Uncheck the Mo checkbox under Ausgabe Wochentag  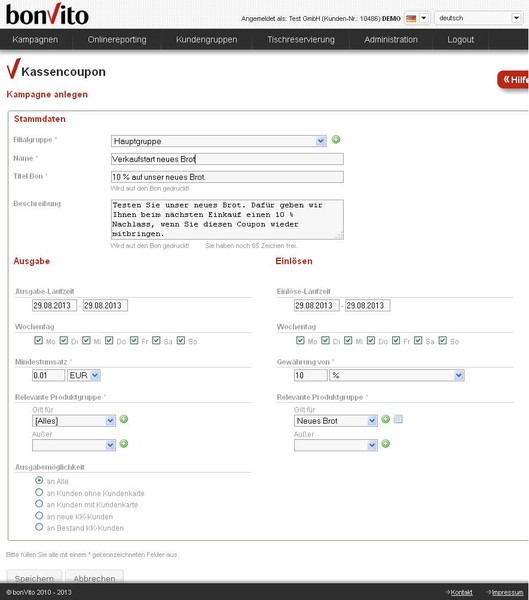38,340
